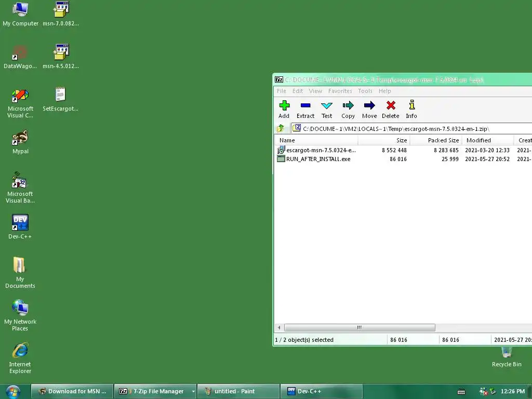532x399 pixels.
Task: Run the Test archive tool
Action: point(327,109)
